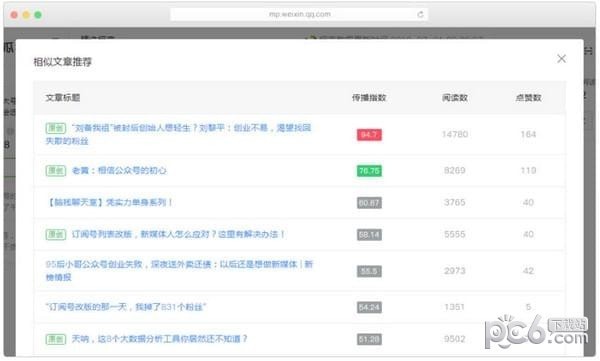Click the gray 51.28 index badge

(369, 339)
